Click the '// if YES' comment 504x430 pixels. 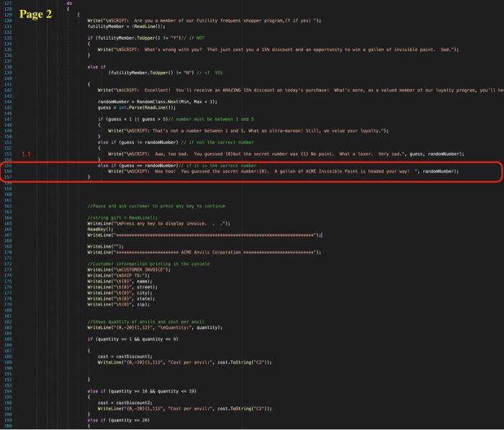[210, 73]
